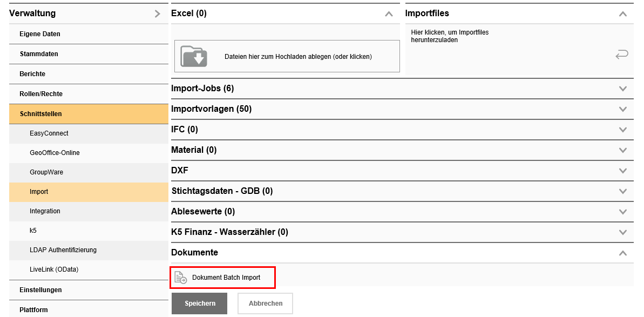
Task: Click the file upload drop zone
Action: [x=298, y=56]
